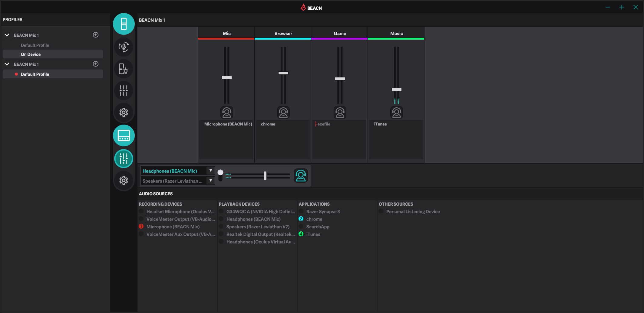Select the BEACN Mix device icon
This screenshot has height=313, width=644.
(124, 135)
